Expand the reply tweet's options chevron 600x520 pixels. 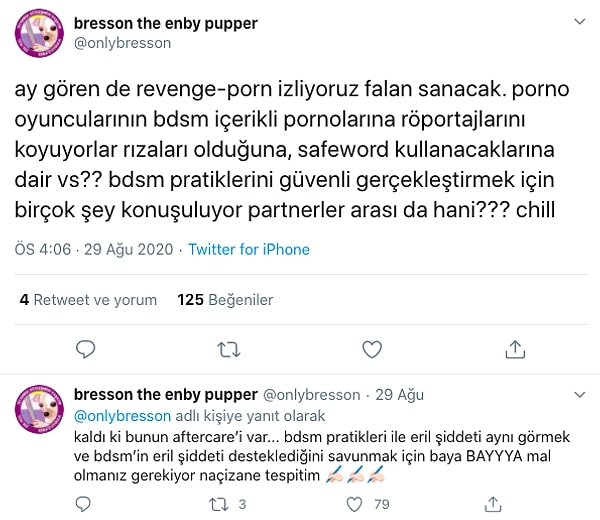pyautogui.click(x=580, y=394)
